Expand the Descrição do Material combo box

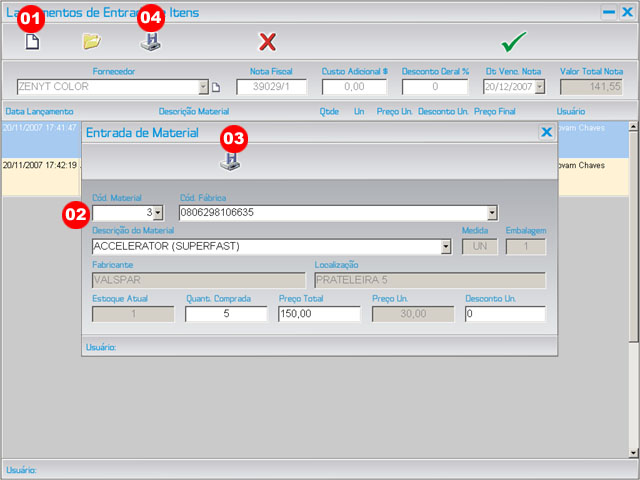pos(445,247)
